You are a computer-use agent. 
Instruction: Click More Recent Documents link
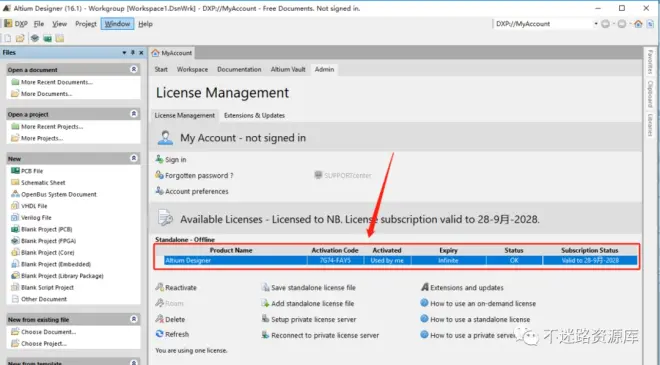(57, 82)
